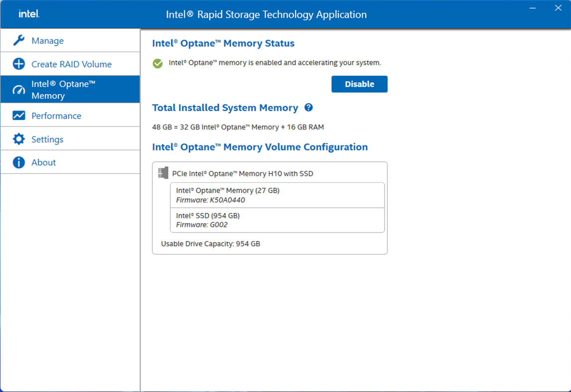Viewport: 571px width, 392px height.
Task: Disable Intel Optane memory acceleration
Action: [359, 84]
